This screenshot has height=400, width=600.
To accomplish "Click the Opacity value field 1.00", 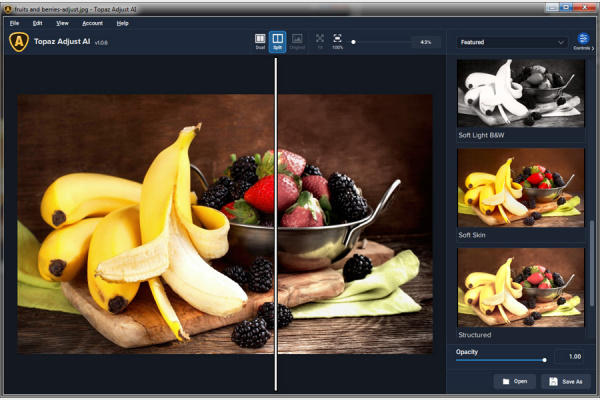I will 569,356.
